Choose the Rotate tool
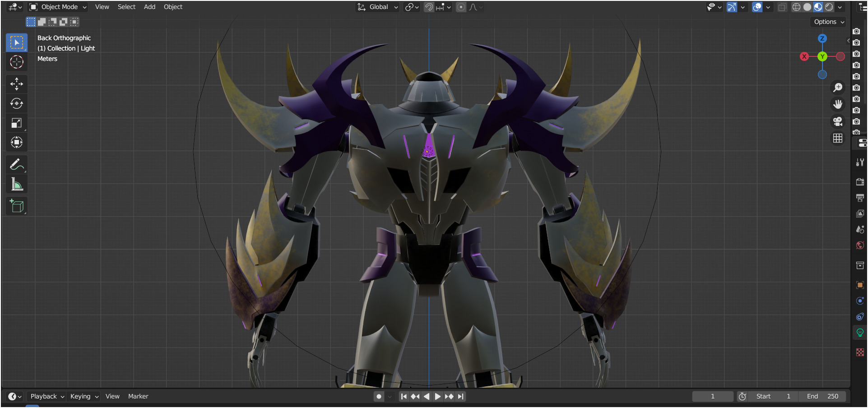This screenshot has height=408, width=868. (17, 103)
